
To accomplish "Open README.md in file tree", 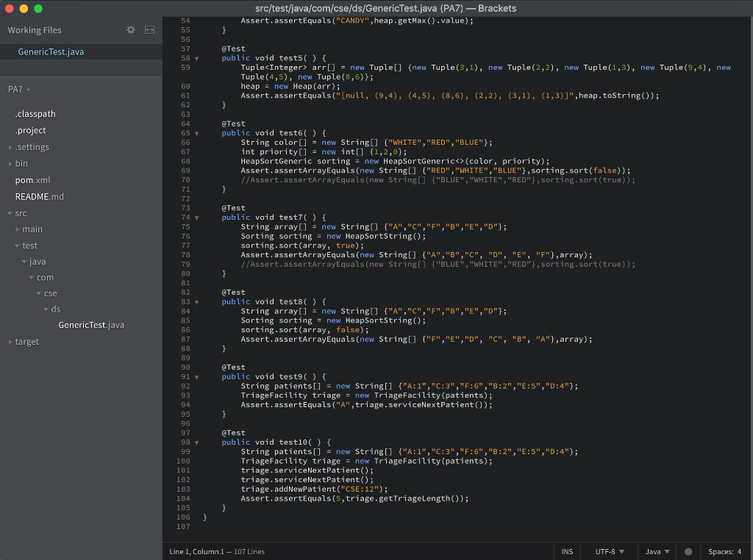I will [40, 197].
